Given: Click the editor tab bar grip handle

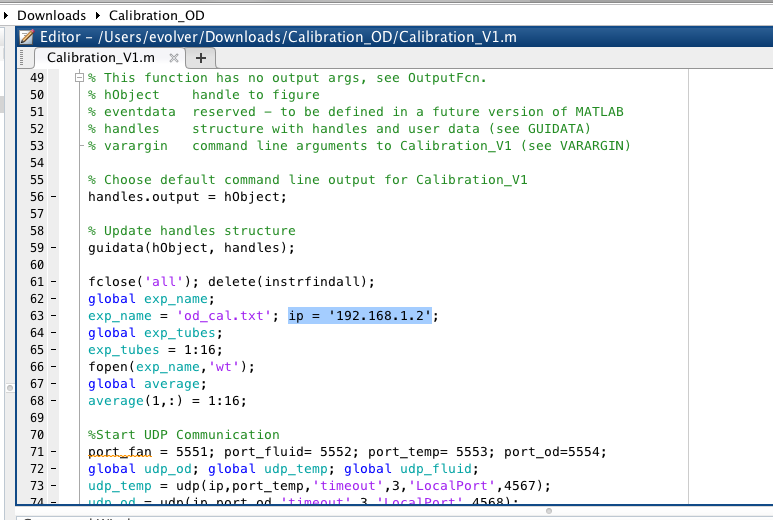Looking at the screenshot, I should pyautogui.click(x=22, y=58).
